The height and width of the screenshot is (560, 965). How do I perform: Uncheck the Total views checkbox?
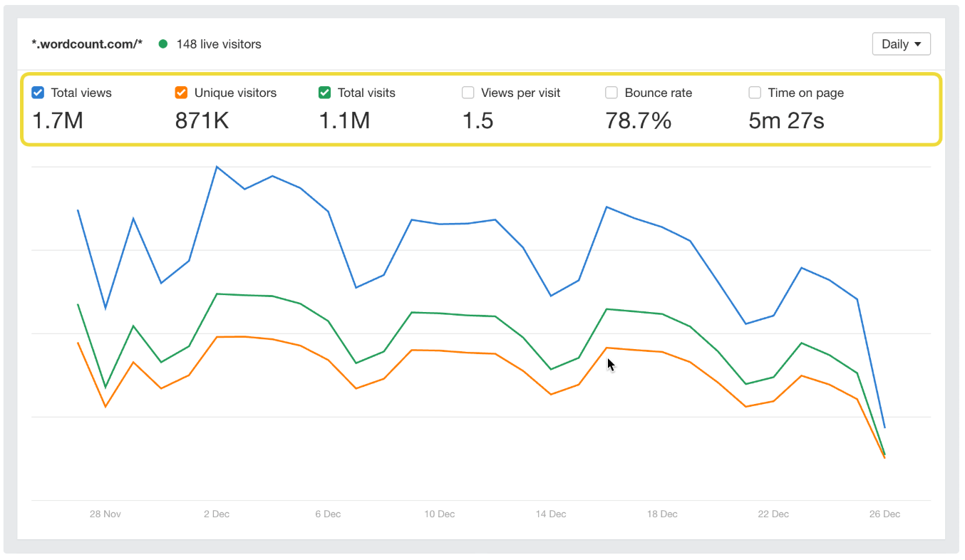pyautogui.click(x=37, y=93)
